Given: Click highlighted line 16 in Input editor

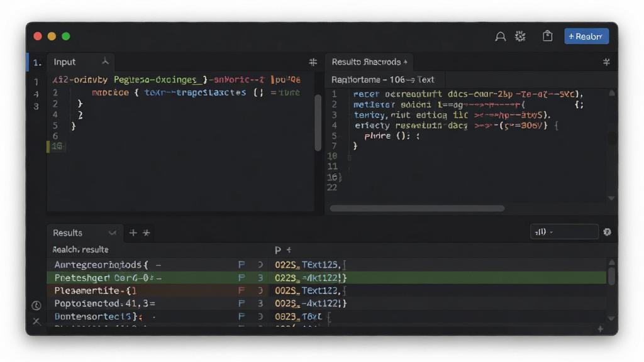Looking at the screenshot, I should pyautogui.click(x=56, y=146).
